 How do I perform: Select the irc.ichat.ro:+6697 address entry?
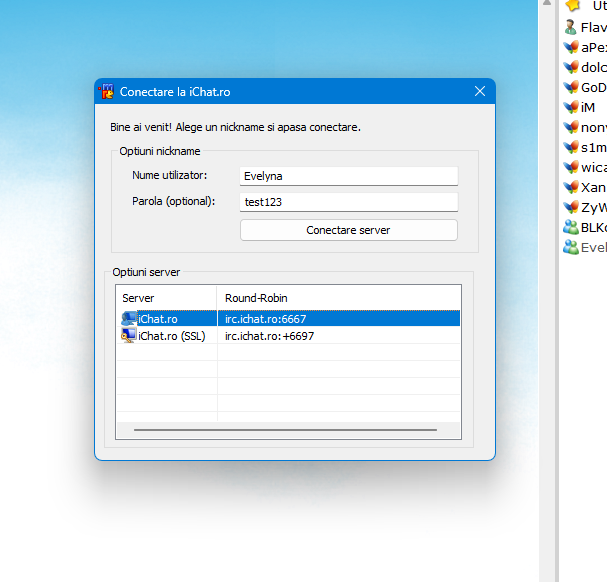point(270,337)
